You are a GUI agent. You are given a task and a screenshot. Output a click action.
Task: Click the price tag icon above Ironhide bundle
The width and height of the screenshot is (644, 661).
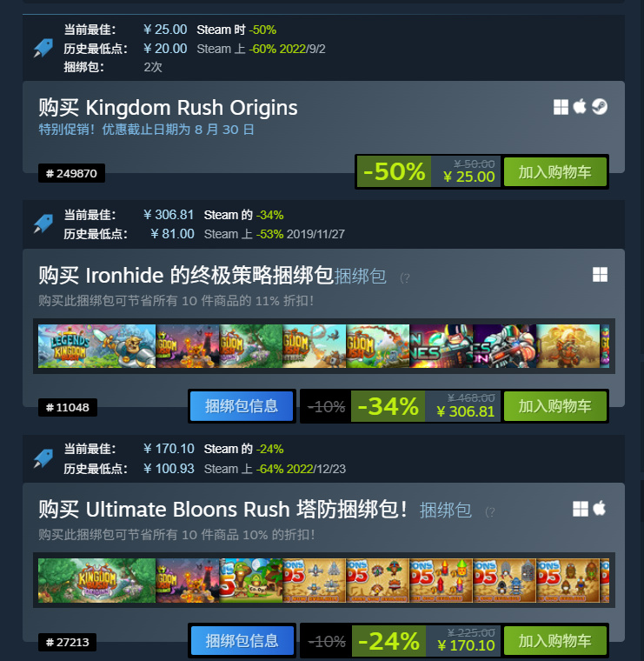point(43,224)
